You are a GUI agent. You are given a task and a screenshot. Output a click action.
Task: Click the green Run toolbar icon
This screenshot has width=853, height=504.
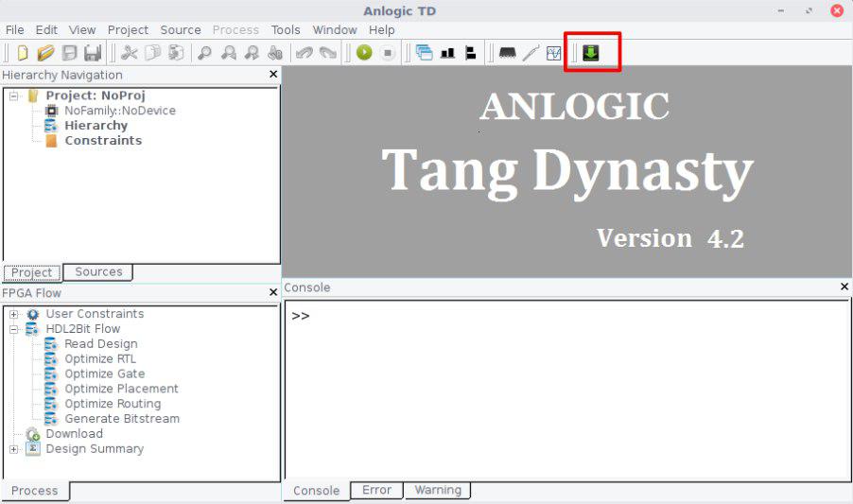(x=364, y=53)
